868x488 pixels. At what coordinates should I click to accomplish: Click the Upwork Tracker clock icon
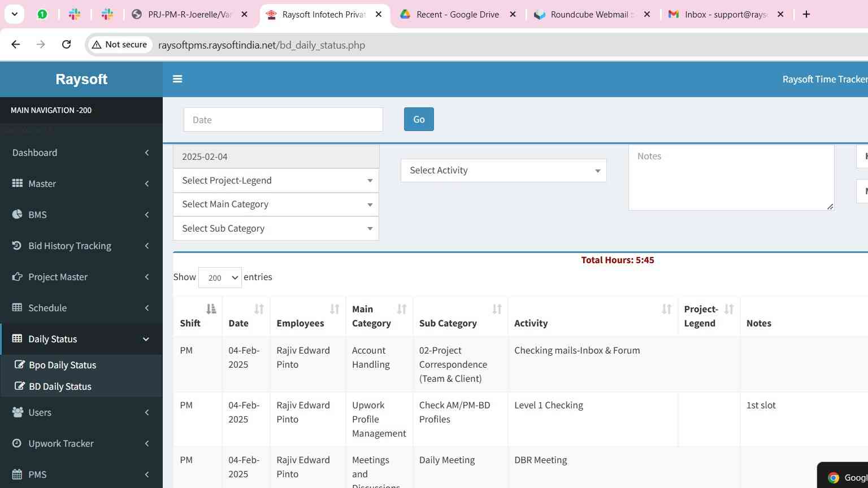pos(18,443)
